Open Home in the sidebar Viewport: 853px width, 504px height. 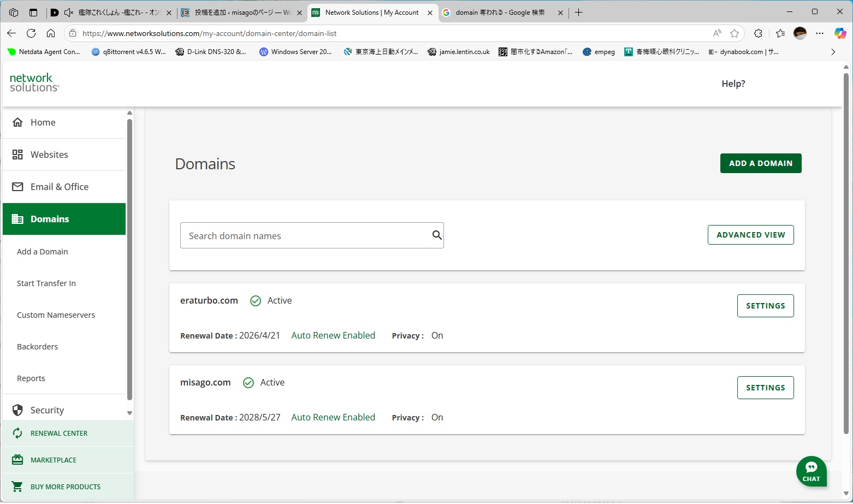64,122
